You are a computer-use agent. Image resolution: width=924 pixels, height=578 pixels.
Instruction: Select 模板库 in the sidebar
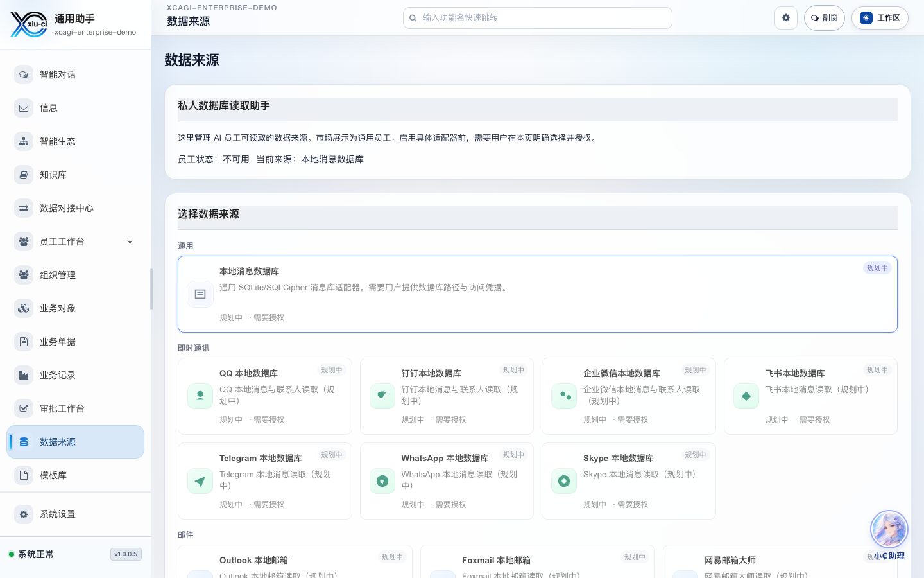75,475
